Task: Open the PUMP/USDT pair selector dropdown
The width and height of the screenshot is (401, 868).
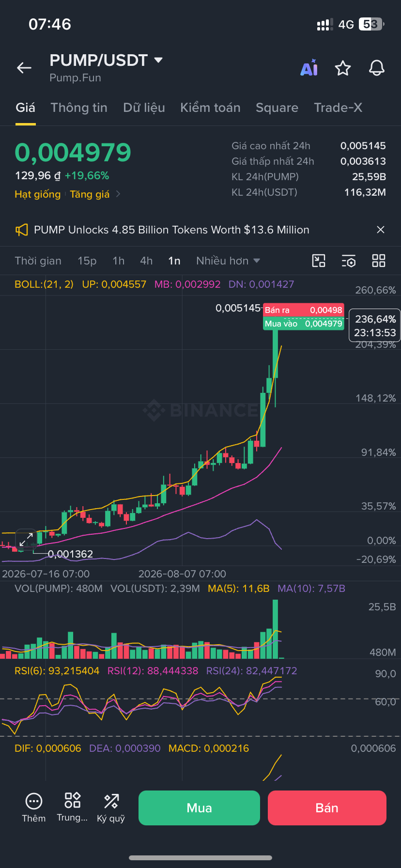Action: (158, 60)
